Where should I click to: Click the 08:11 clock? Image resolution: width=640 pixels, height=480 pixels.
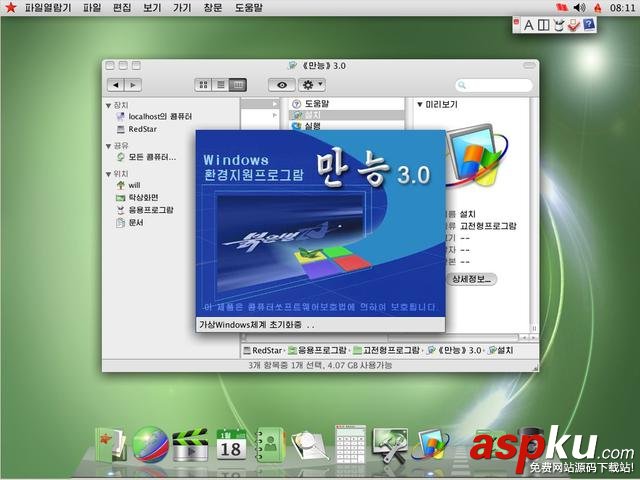point(623,8)
